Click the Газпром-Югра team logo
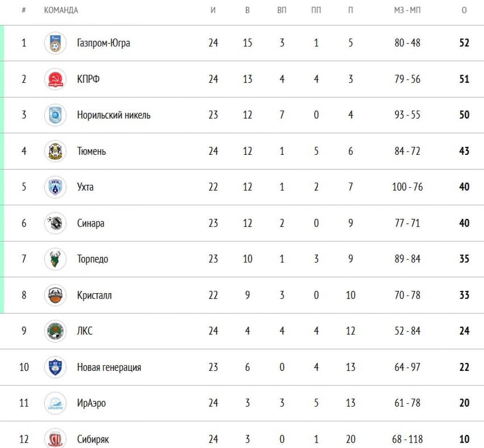This screenshot has width=484, height=448. point(55,43)
